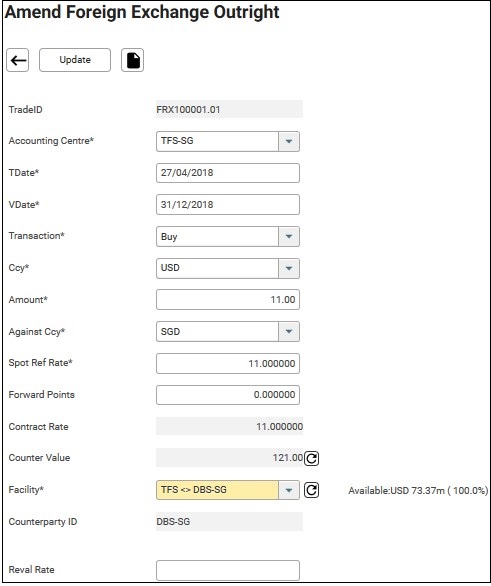Click the Reval Rate input field
This screenshot has width=491, height=586.
[x=228, y=570]
